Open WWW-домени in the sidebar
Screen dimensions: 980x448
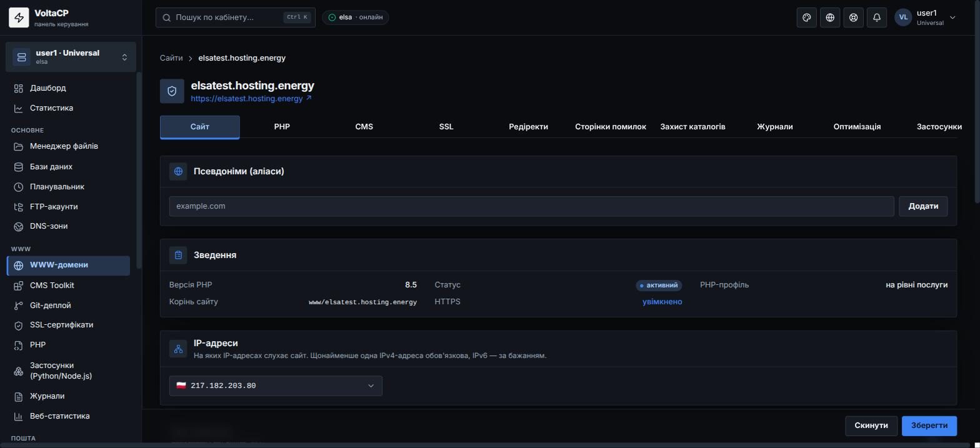[x=69, y=266]
